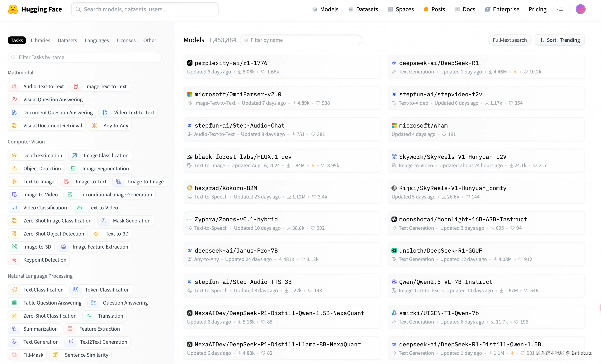
Task: Click the Filter Tasks by name field
Action: [x=85, y=57]
